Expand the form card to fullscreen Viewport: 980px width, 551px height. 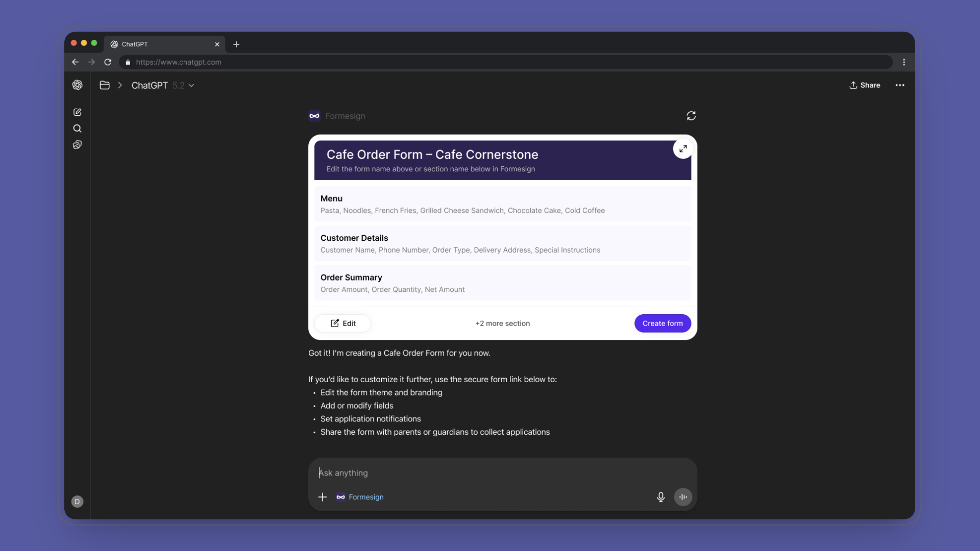pyautogui.click(x=683, y=149)
